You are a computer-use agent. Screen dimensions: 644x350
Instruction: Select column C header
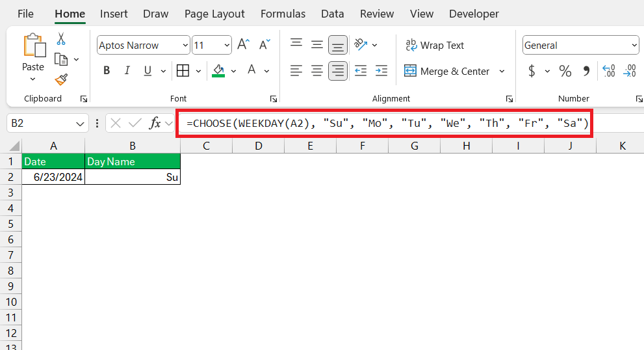tap(206, 146)
